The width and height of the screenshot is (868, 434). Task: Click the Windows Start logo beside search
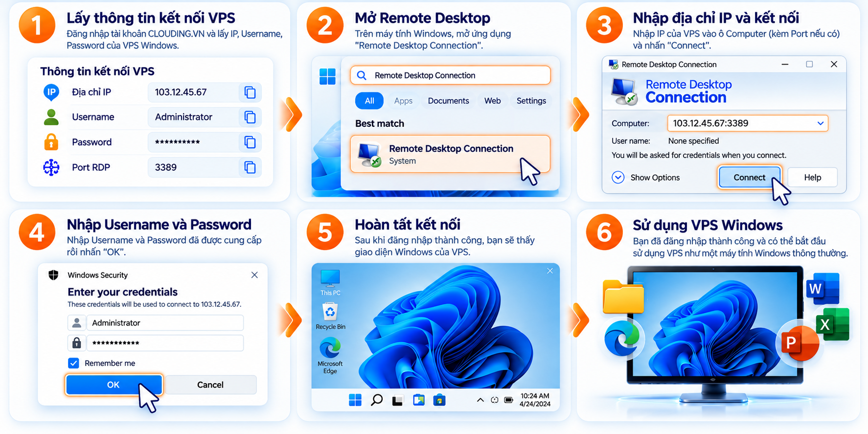327,76
